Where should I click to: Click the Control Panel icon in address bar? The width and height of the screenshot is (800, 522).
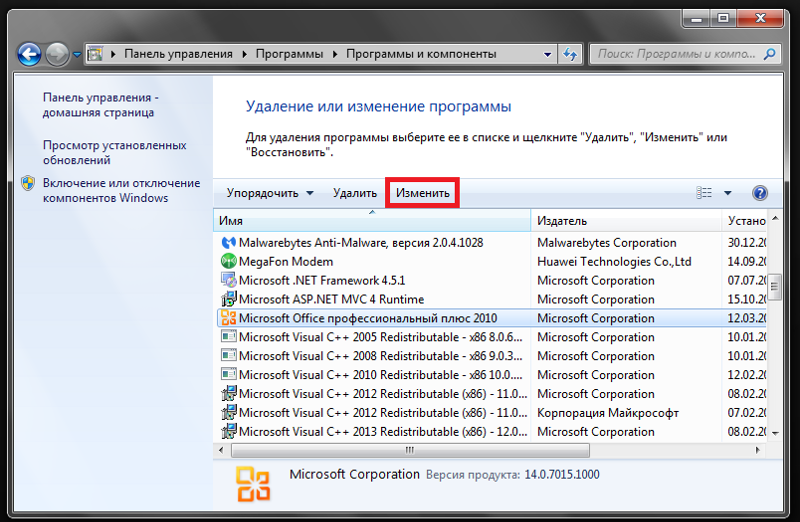click(x=94, y=54)
